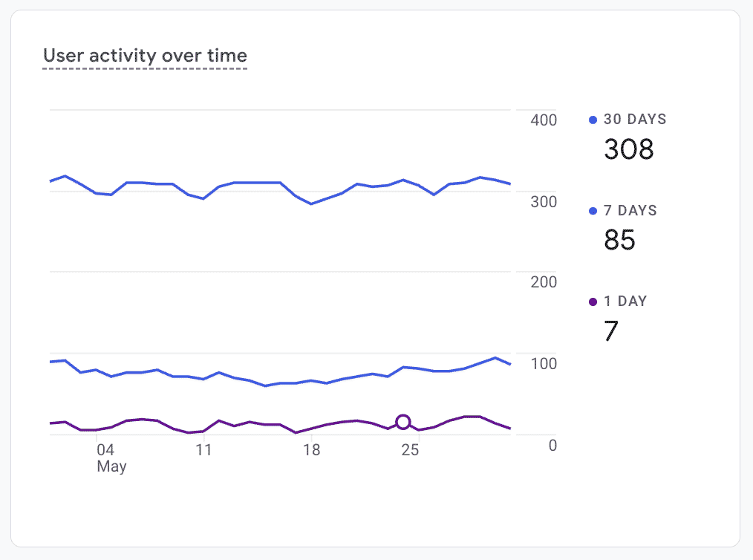Click the 300 y-axis label

(x=544, y=202)
